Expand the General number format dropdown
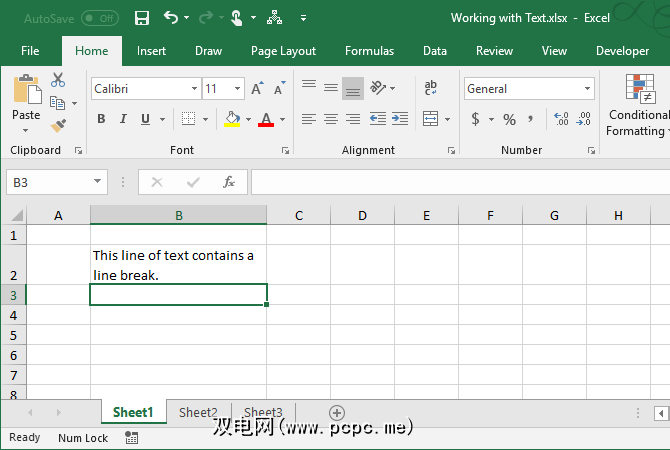 (x=587, y=89)
